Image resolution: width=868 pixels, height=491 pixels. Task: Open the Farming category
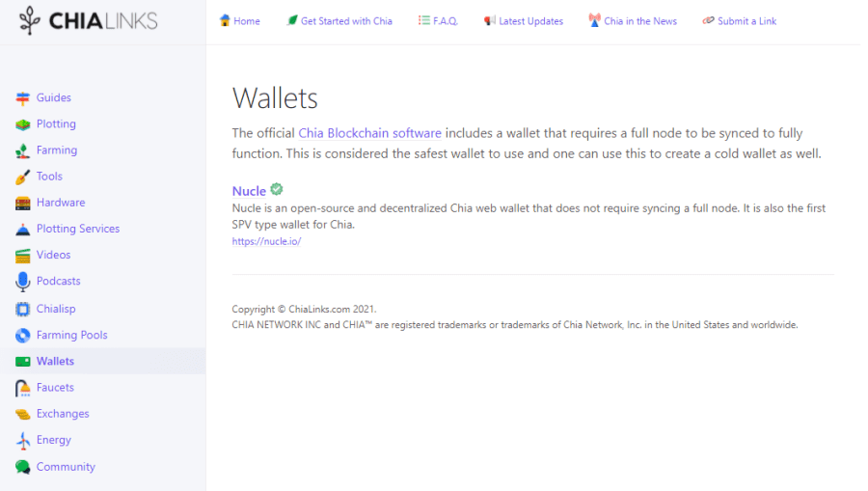pyautogui.click(x=57, y=150)
